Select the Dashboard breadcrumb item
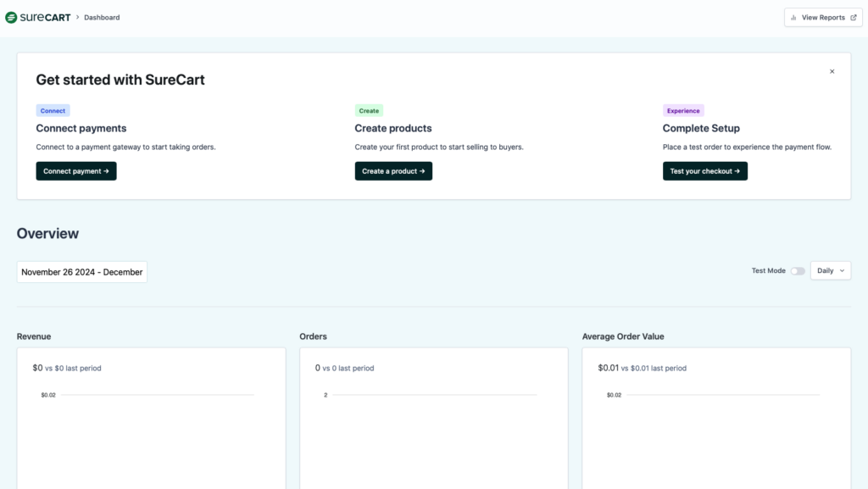868x489 pixels. tap(102, 18)
